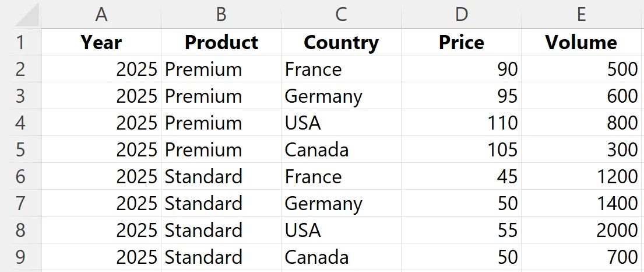The width and height of the screenshot is (644, 272).
Task: Select the Canada cell in row 5
Action: tap(341, 149)
